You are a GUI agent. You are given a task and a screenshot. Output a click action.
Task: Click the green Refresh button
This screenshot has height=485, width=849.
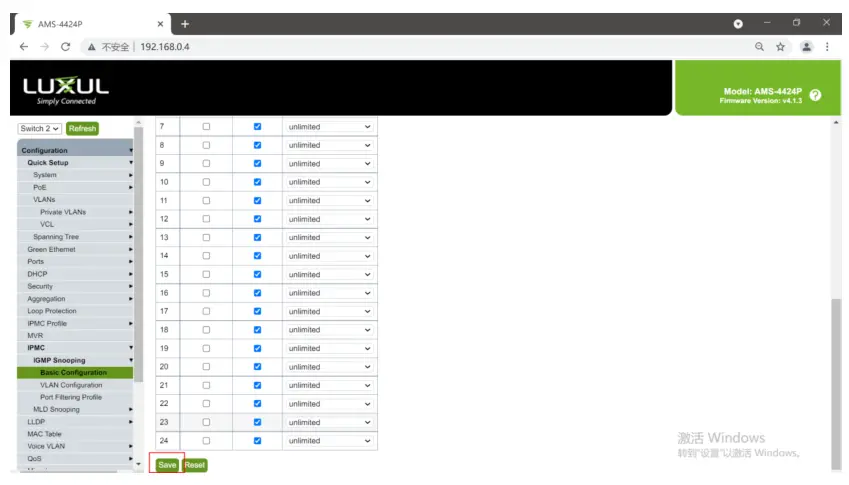(x=82, y=128)
